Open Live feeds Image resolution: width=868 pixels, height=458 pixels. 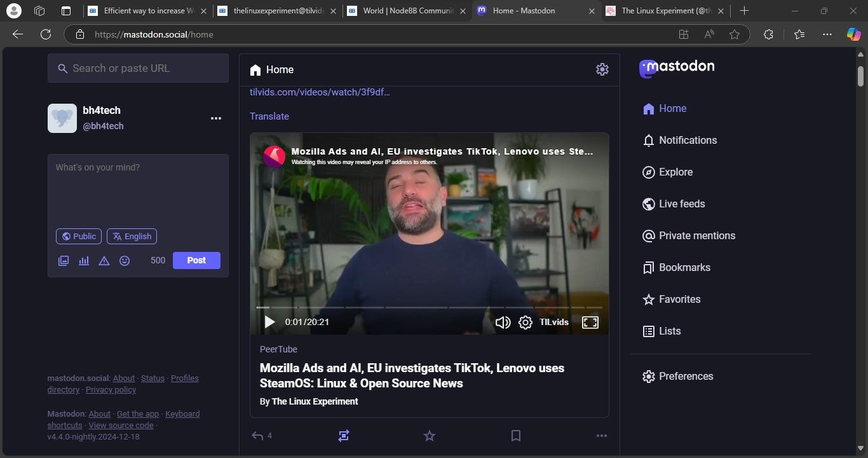tap(674, 204)
